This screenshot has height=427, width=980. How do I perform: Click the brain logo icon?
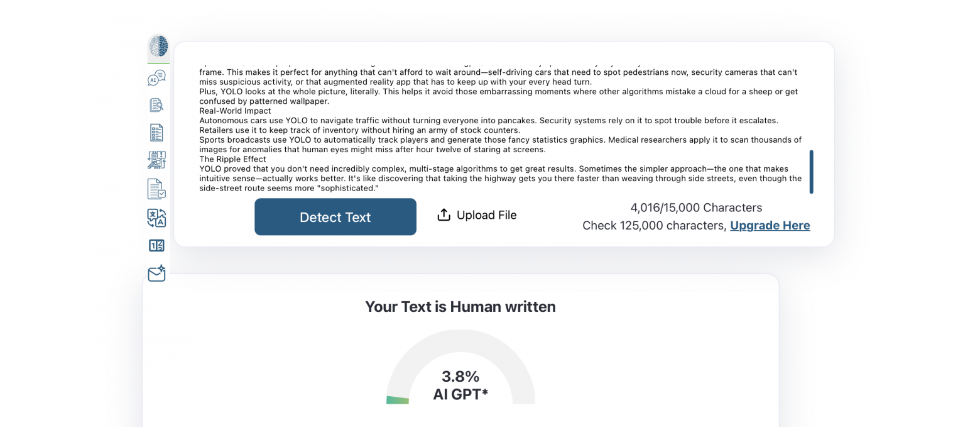tap(158, 47)
